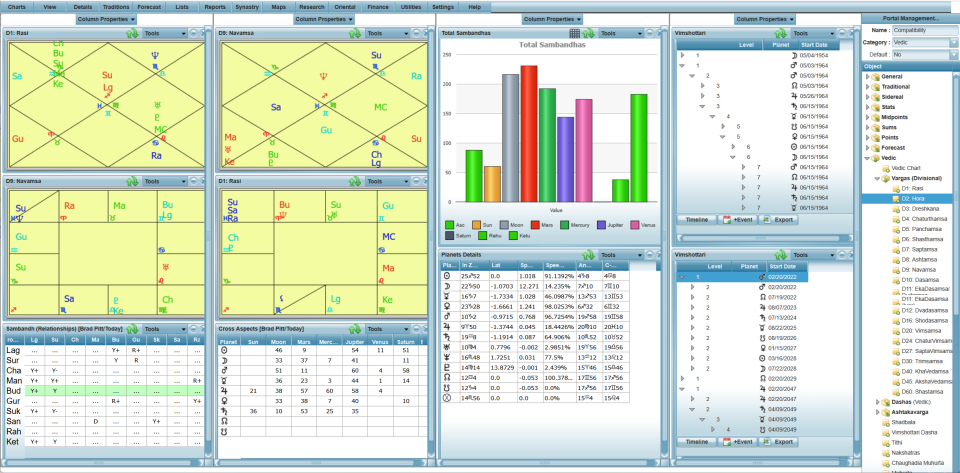960x473 pixels.
Task: Open the Utilities menu
Action: point(410,7)
